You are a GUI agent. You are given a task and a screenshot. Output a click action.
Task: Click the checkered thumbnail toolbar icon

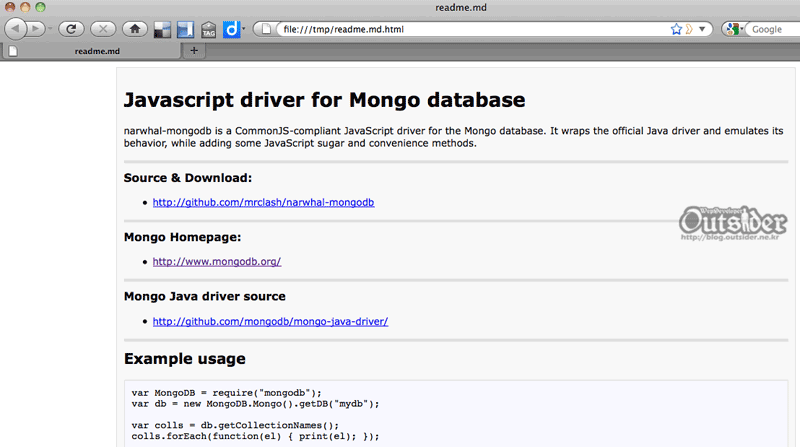click(162, 30)
